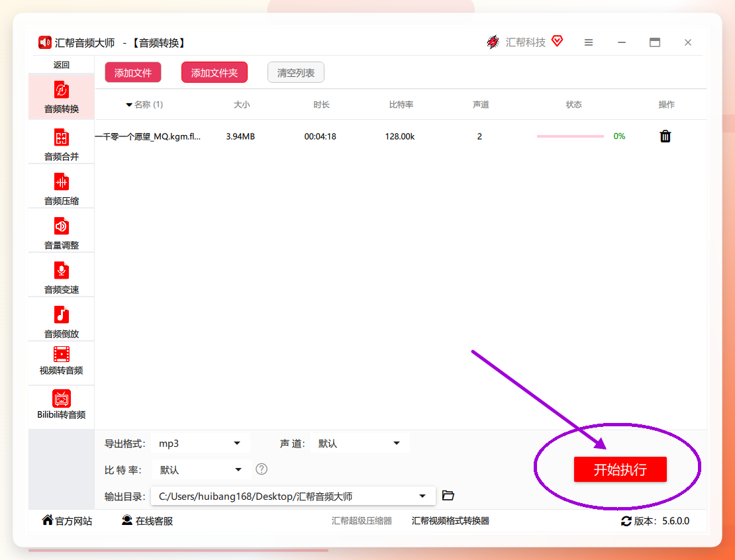Screen dimensions: 735x560
Task: Click the 0% status text
Action: [x=619, y=136]
